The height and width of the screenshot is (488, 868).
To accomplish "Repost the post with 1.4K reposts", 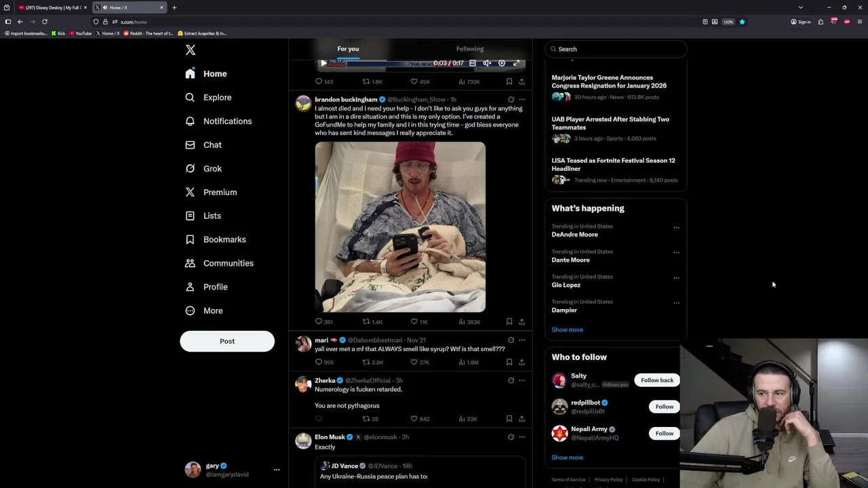I will pyautogui.click(x=372, y=322).
